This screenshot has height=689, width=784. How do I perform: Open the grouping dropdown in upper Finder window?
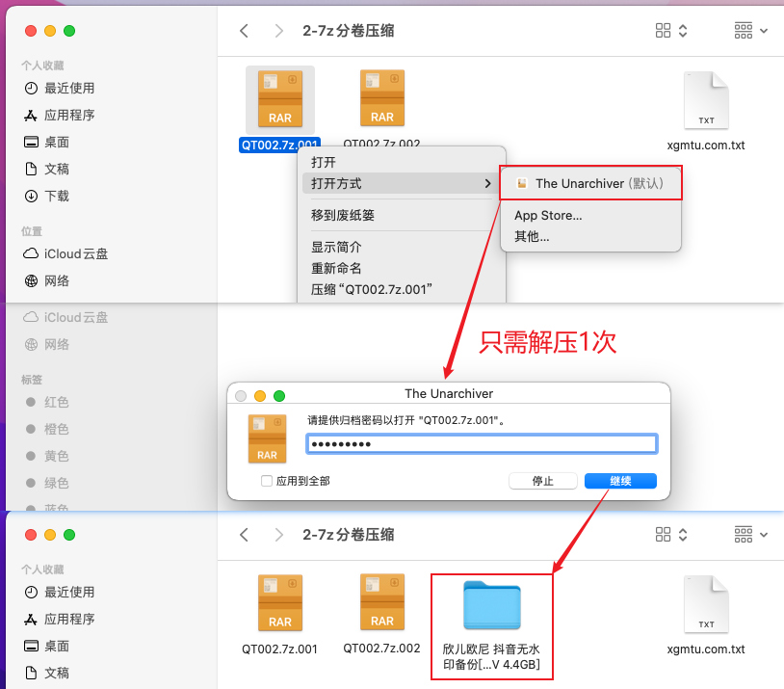point(750,31)
